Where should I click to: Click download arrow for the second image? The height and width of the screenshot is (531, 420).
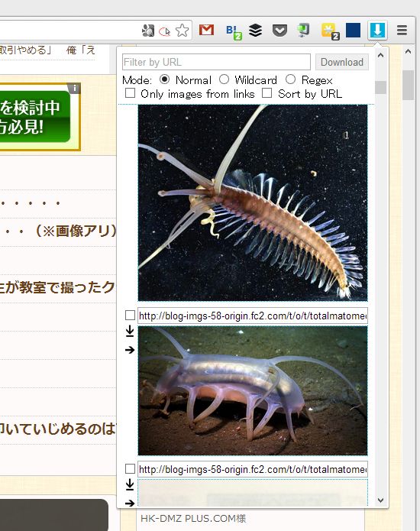coord(130,331)
